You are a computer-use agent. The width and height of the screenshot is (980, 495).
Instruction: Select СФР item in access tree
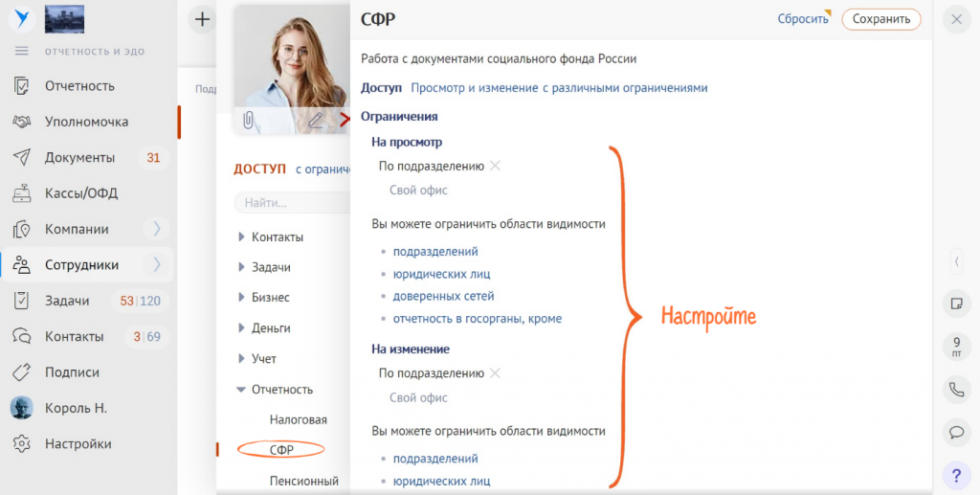(x=281, y=449)
